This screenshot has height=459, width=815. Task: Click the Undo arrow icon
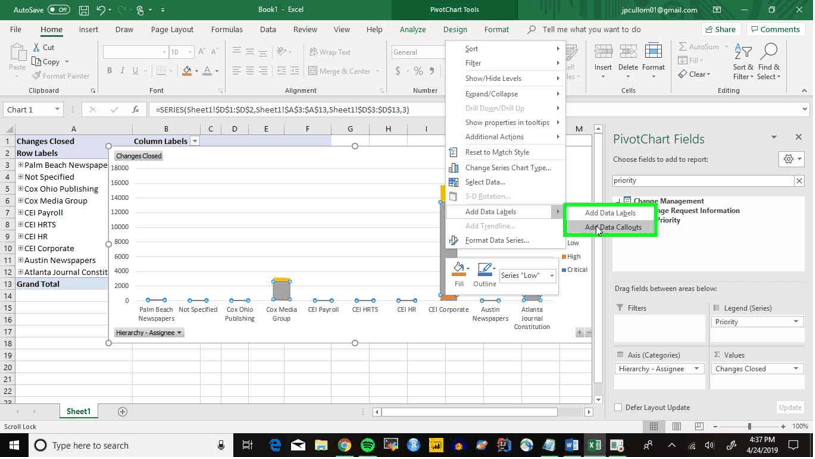coord(101,10)
